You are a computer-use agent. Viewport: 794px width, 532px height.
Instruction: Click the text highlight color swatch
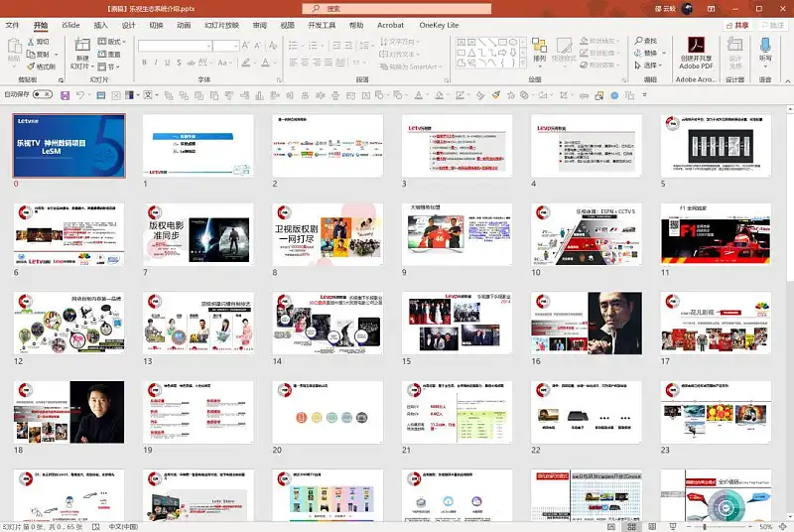(245, 63)
